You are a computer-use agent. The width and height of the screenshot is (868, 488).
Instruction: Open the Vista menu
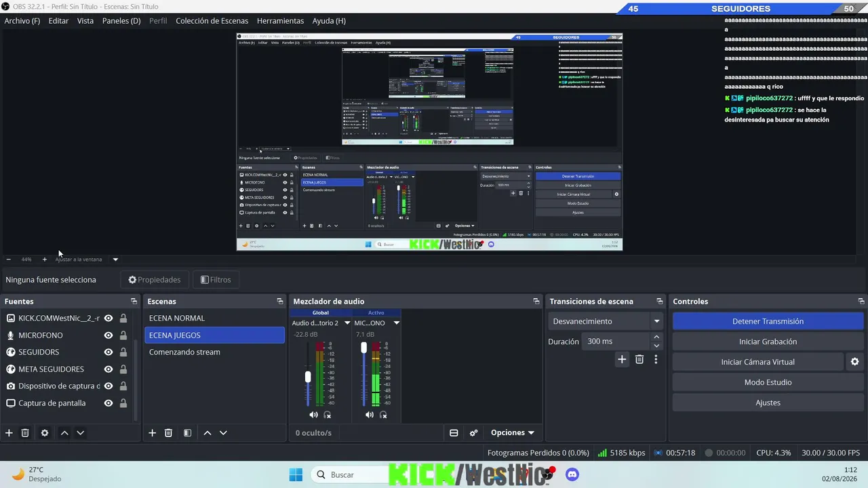click(x=85, y=21)
